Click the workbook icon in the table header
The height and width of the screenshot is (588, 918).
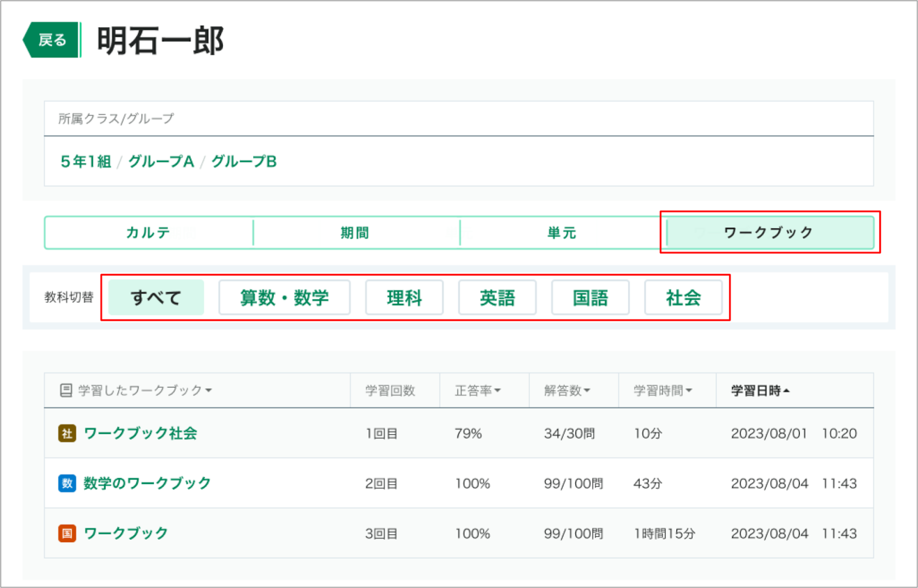pyautogui.click(x=66, y=391)
